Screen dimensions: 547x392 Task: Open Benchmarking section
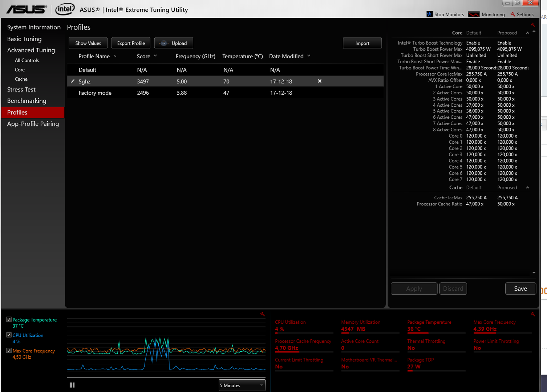27,101
